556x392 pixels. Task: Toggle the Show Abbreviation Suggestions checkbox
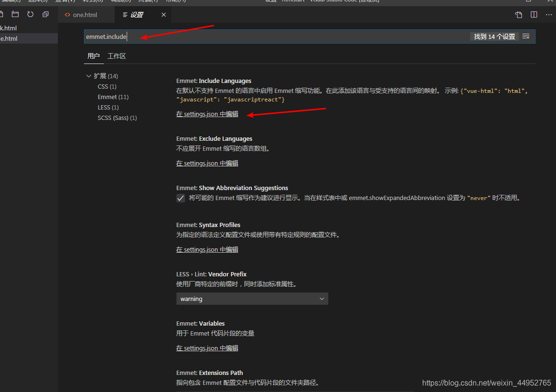[180, 198]
